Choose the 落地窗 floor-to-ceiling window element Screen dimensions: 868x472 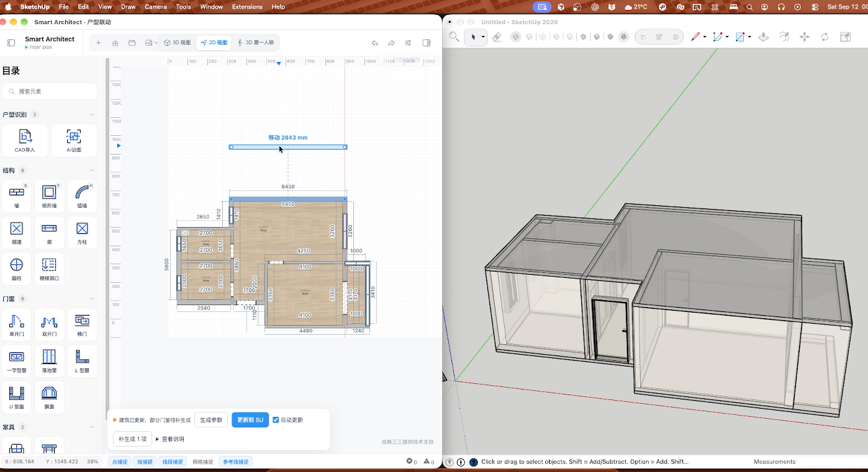[49, 361]
